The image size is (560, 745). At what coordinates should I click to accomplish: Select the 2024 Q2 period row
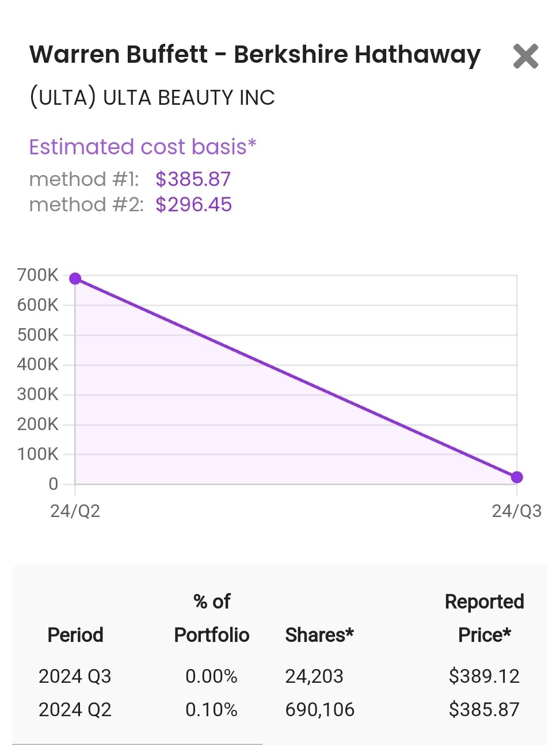click(75, 709)
